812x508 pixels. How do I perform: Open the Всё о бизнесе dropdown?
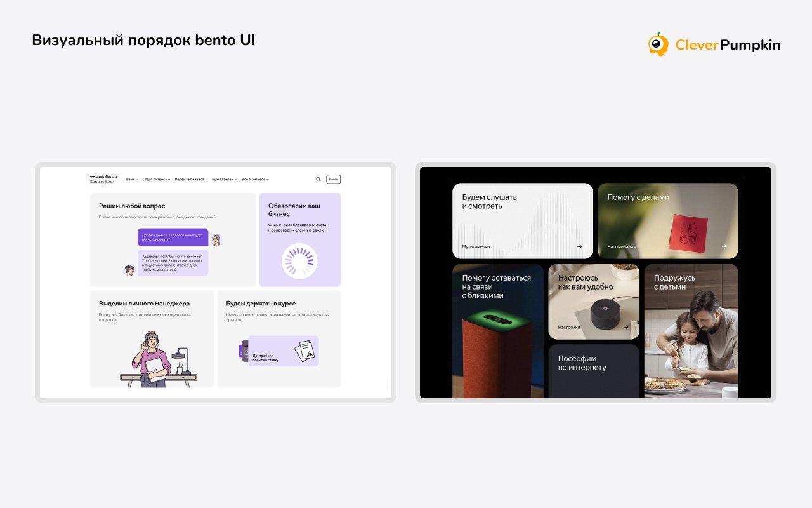click(x=255, y=179)
